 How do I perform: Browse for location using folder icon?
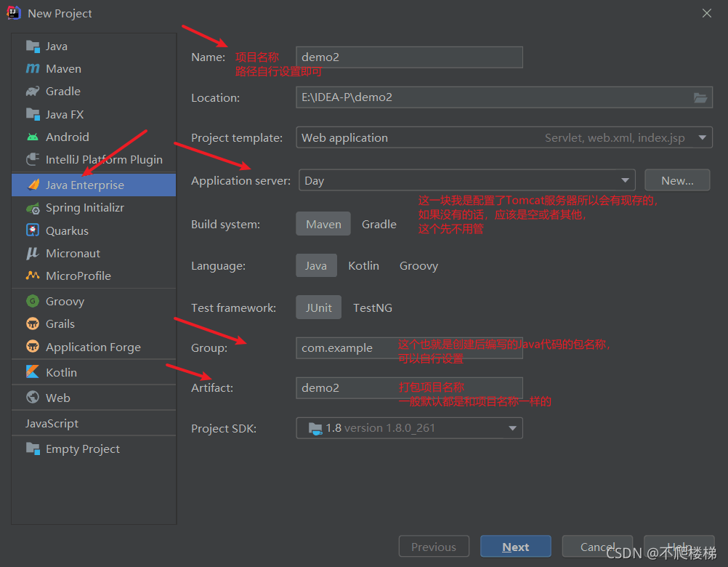pyautogui.click(x=700, y=97)
